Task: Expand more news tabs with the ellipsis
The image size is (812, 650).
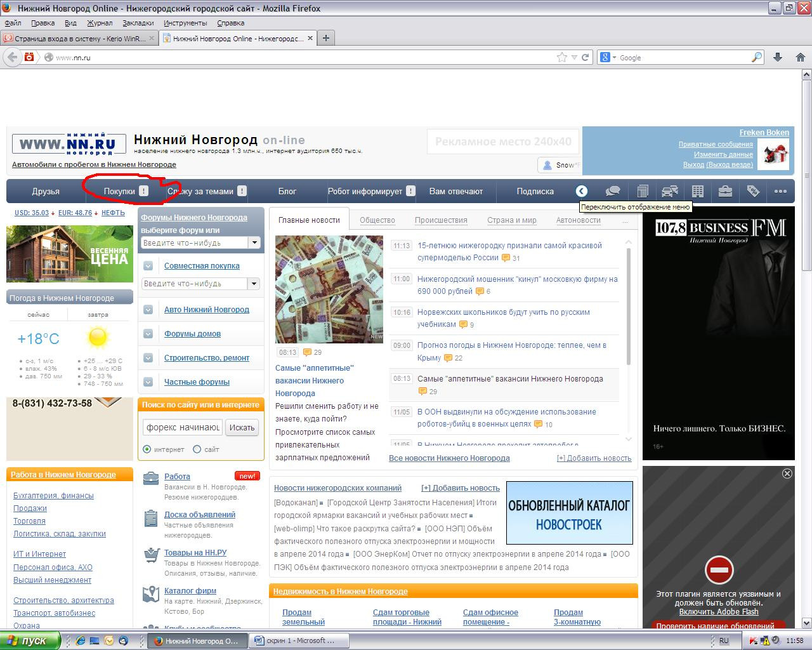Action: (x=625, y=220)
